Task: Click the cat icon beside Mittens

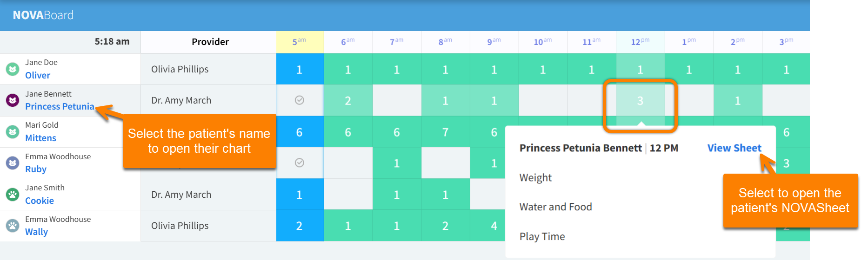Action: click(x=13, y=132)
